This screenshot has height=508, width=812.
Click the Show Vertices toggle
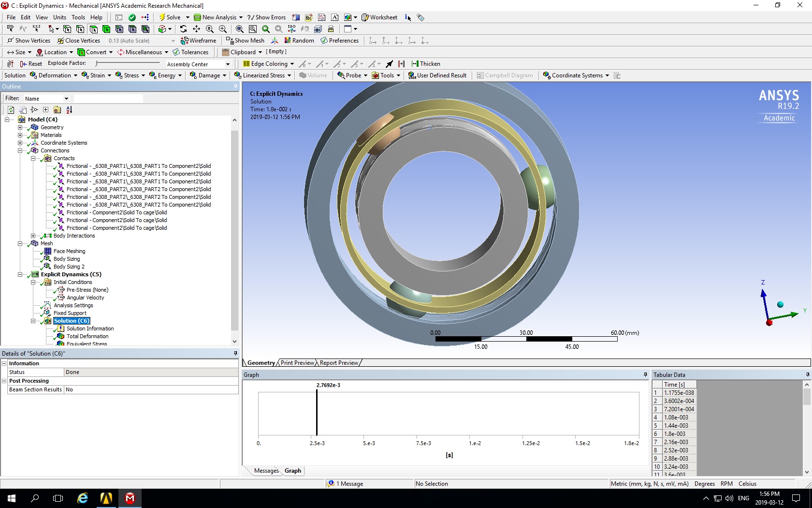pyautogui.click(x=28, y=41)
